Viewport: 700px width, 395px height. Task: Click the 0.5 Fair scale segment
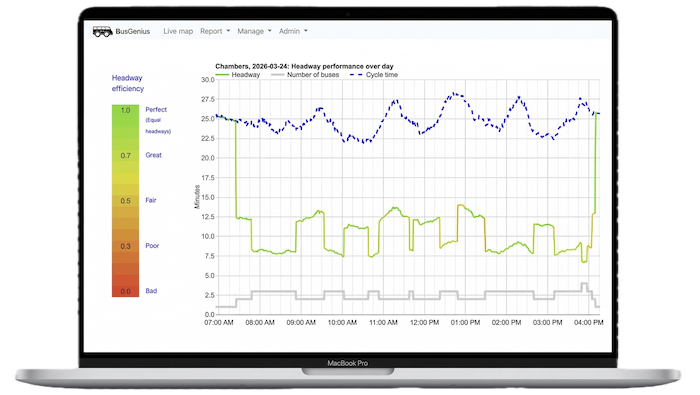click(125, 201)
